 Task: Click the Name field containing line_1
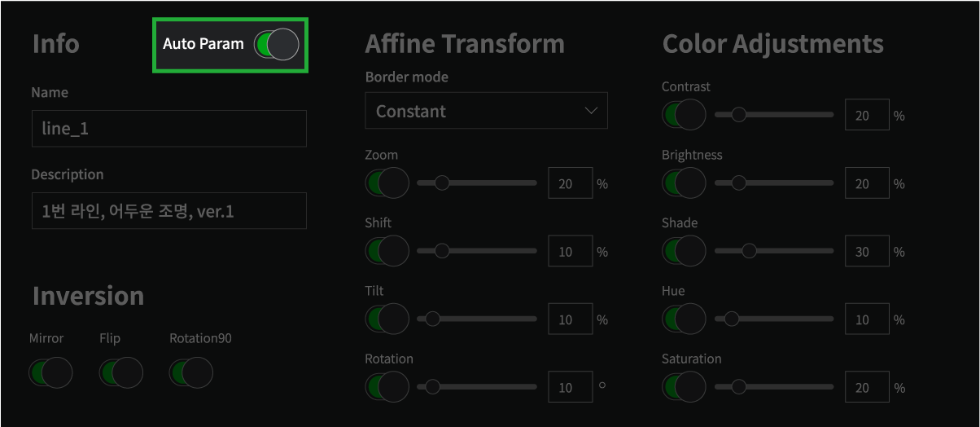[x=169, y=129]
